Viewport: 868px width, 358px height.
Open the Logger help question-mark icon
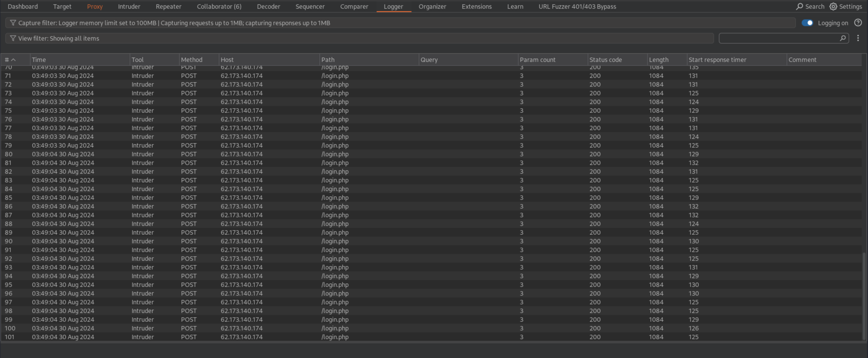coord(858,23)
